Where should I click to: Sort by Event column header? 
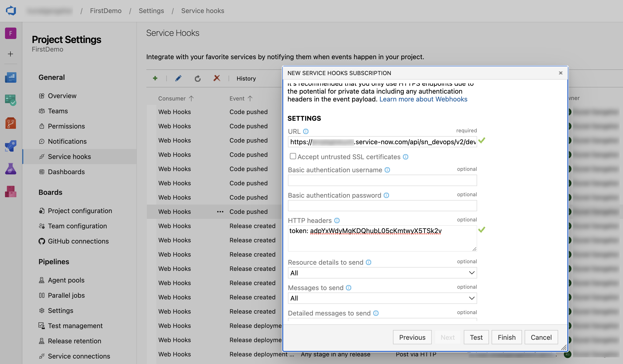tap(241, 98)
